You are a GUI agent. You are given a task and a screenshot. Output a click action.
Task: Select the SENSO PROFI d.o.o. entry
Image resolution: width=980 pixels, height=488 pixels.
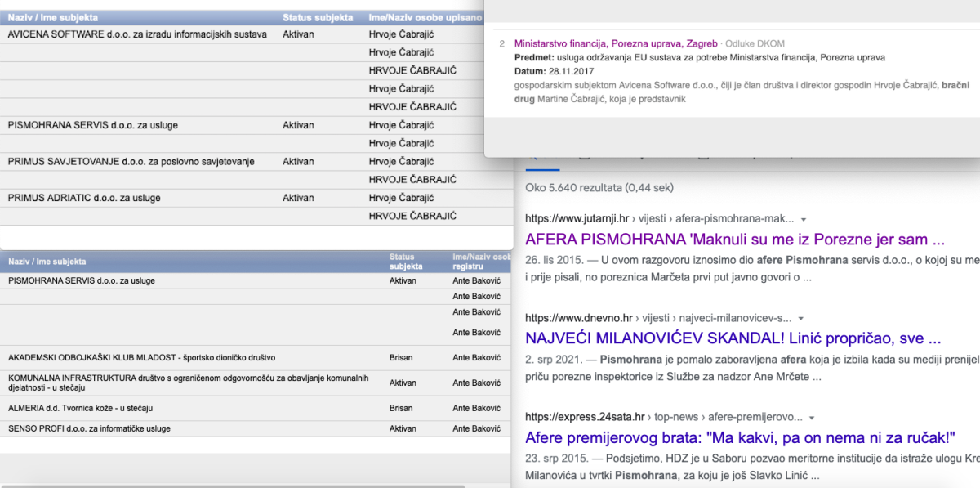pos(90,428)
